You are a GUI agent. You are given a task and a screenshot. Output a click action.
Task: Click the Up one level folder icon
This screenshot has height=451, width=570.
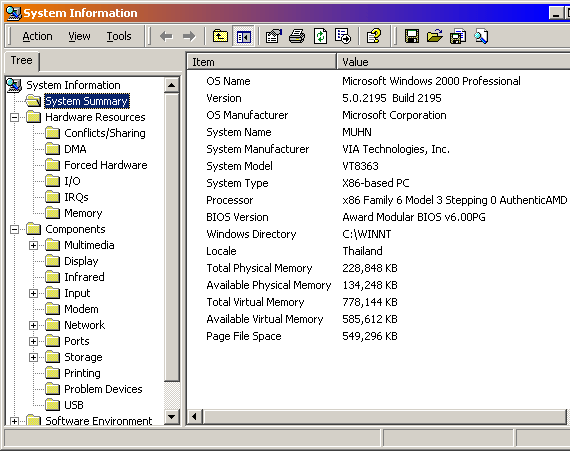point(220,36)
